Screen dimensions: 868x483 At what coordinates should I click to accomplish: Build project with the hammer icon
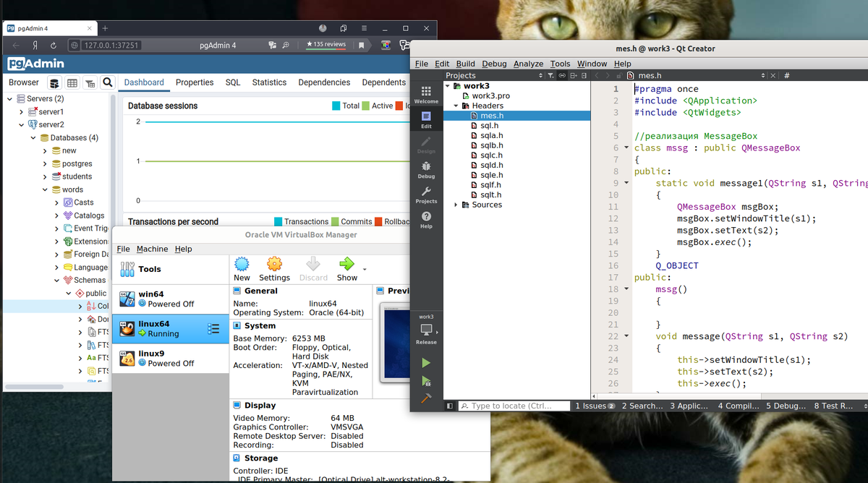426,398
